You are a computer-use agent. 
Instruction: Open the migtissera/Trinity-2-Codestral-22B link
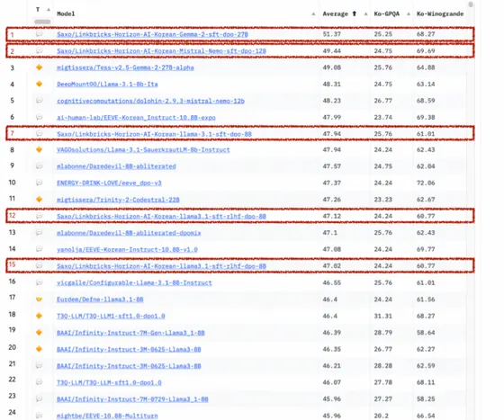click(118, 200)
